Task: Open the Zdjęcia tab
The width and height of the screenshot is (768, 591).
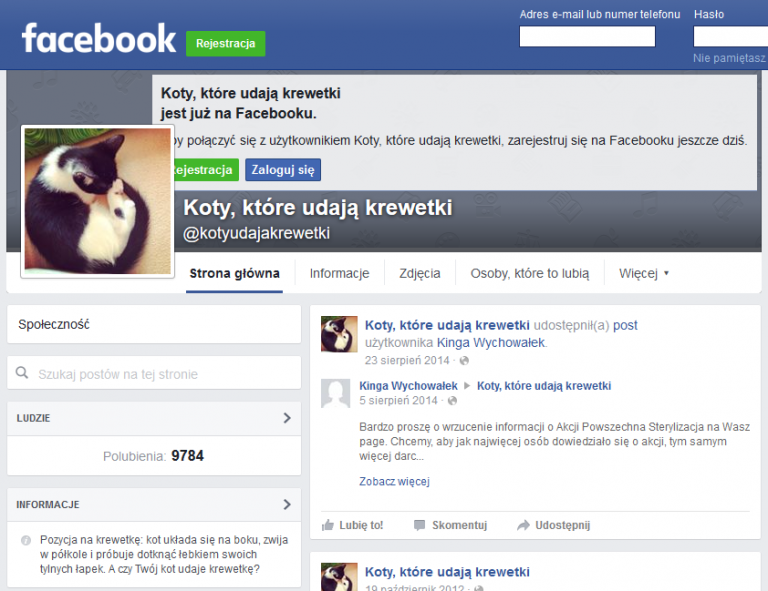Action: [420, 273]
